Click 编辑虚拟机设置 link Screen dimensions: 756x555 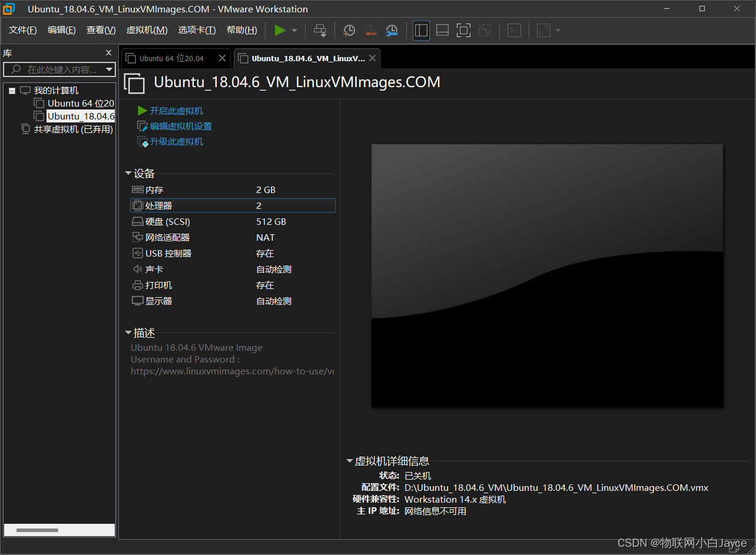coord(181,126)
